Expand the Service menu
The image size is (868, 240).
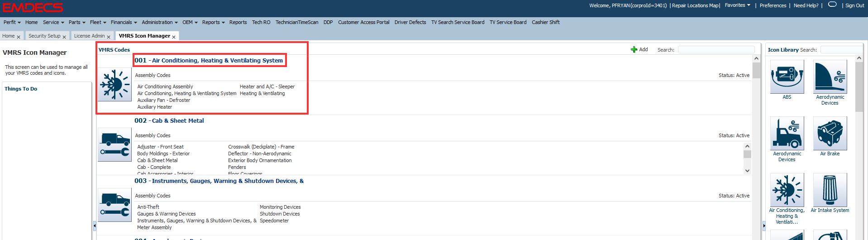[53, 22]
